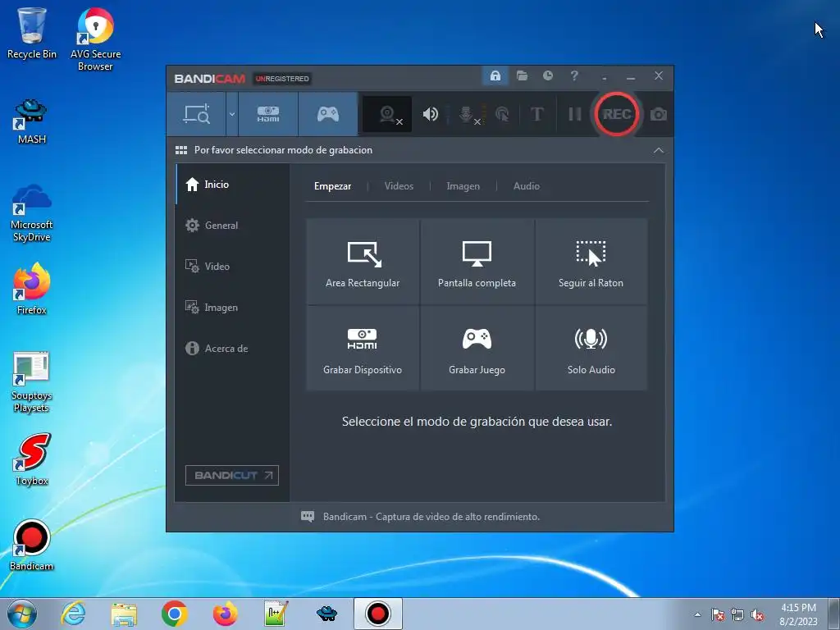Open the output folder icon

coord(522,76)
